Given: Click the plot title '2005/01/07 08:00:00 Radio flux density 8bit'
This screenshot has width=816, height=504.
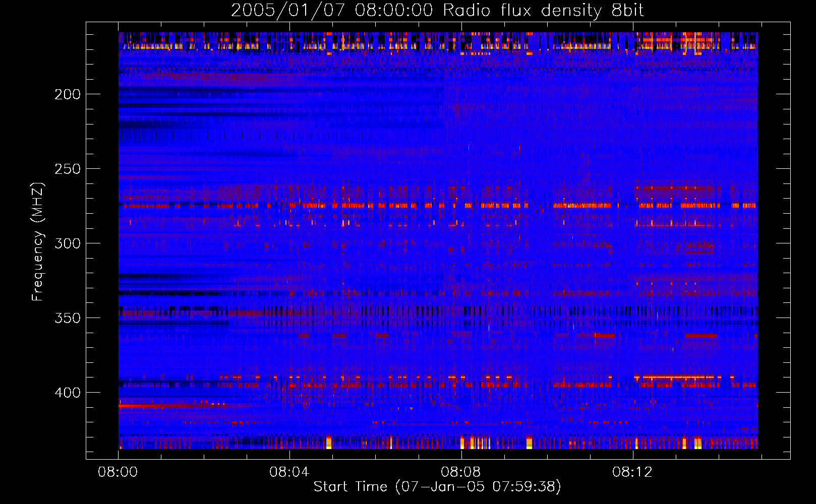Looking at the screenshot, I should coord(437,11).
